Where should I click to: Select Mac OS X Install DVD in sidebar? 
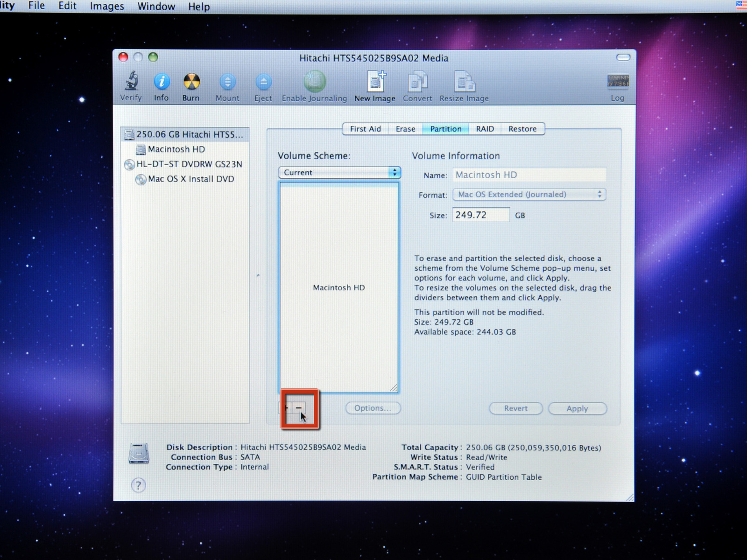(185, 179)
